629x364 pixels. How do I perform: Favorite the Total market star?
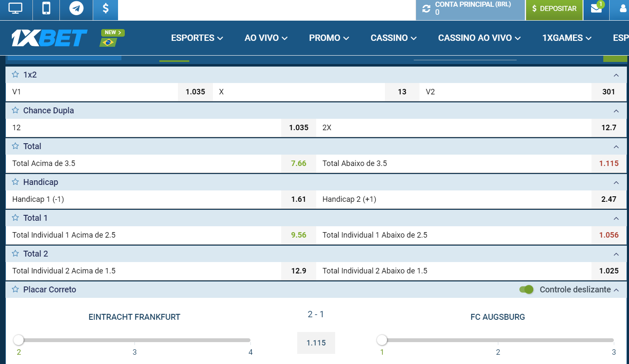click(x=16, y=146)
